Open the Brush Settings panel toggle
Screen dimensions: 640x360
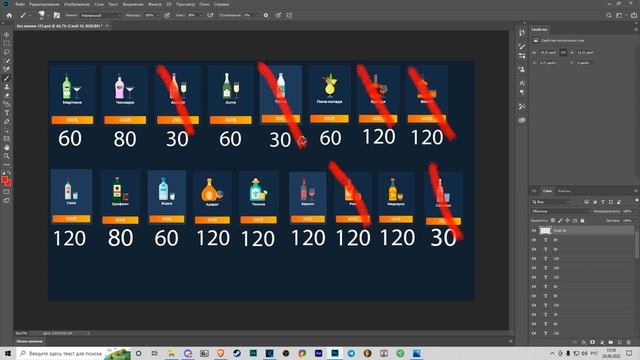pos(56,15)
